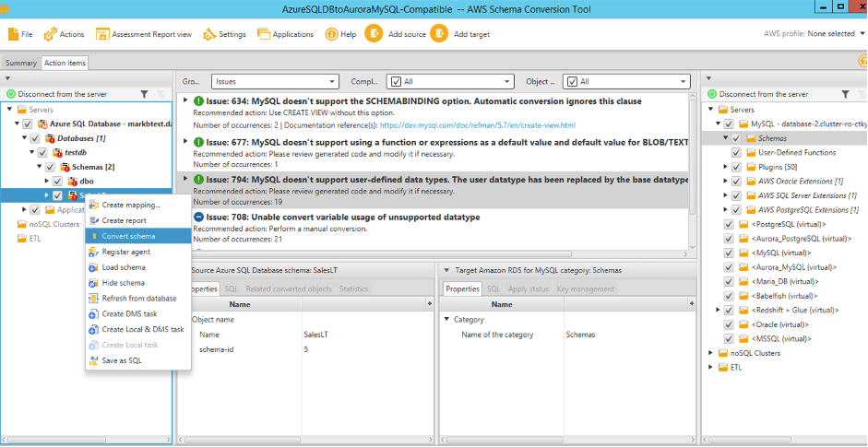Viewport: 868px width, 447px height.
Task: Click the Create Local & DMS task icon
Action: [93, 329]
